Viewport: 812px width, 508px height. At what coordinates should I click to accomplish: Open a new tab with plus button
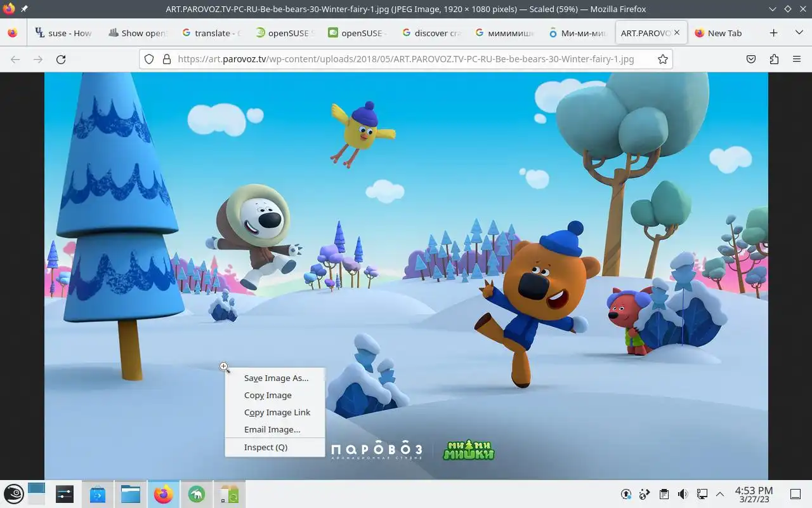point(773,33)
